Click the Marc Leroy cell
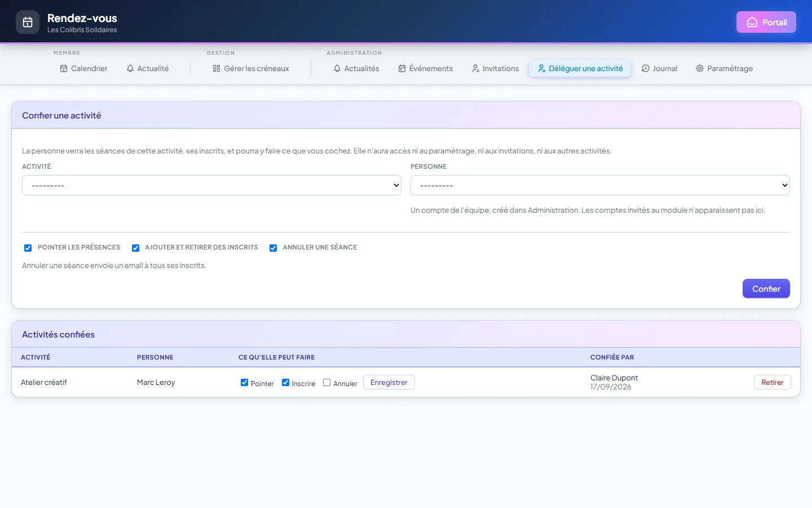 (156, 382)
